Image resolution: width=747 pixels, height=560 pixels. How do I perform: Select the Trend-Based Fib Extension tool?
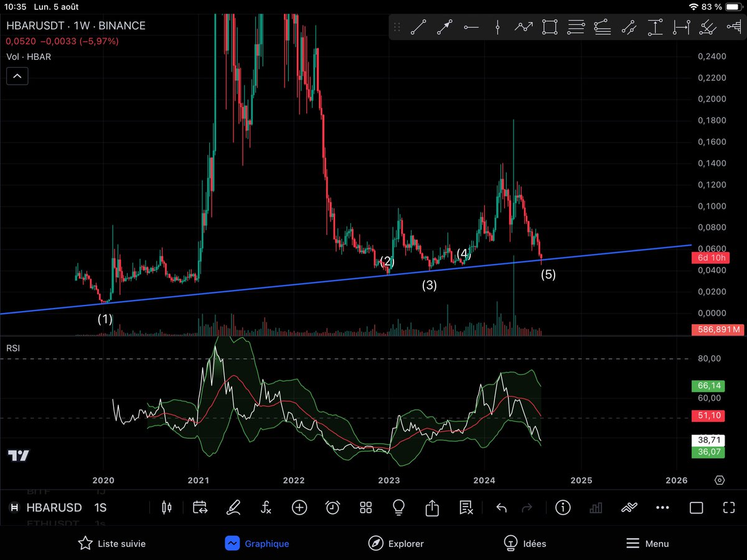point(602,27)
